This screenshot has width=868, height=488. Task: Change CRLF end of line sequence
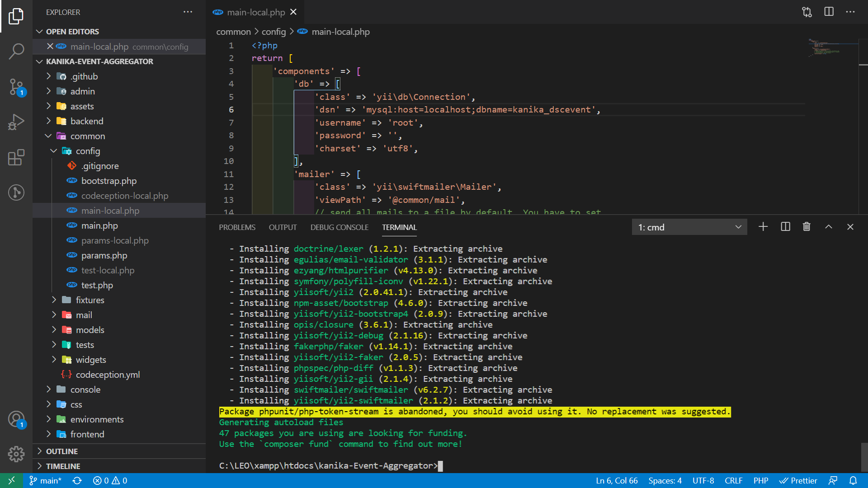[734, 481]
